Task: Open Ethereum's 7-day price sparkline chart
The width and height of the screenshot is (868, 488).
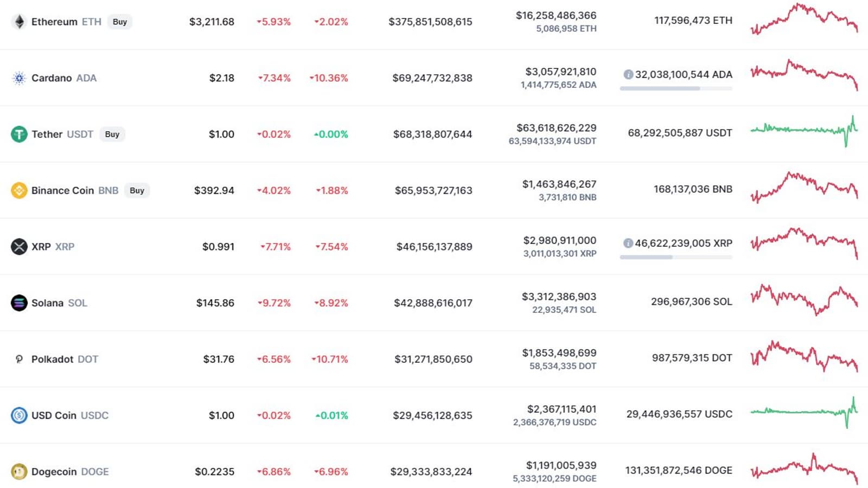Action: [804, 20]
